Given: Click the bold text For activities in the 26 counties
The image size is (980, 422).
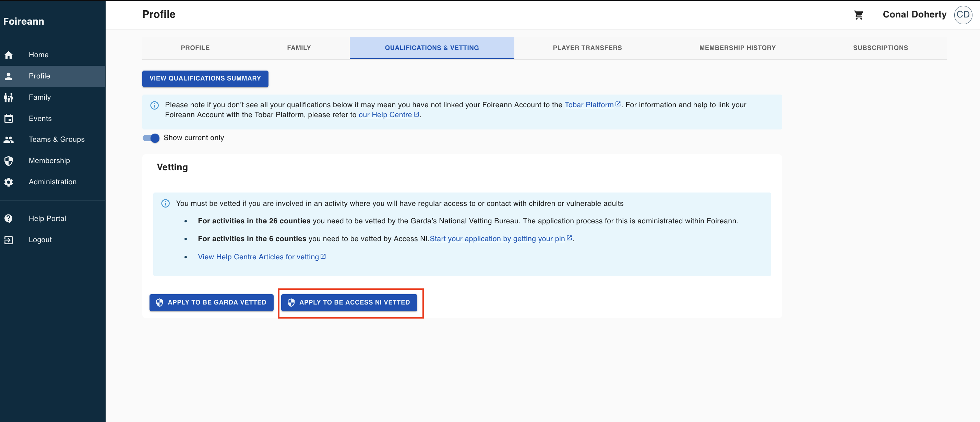Looking at the screenshot, I should (x=254, y=221).
